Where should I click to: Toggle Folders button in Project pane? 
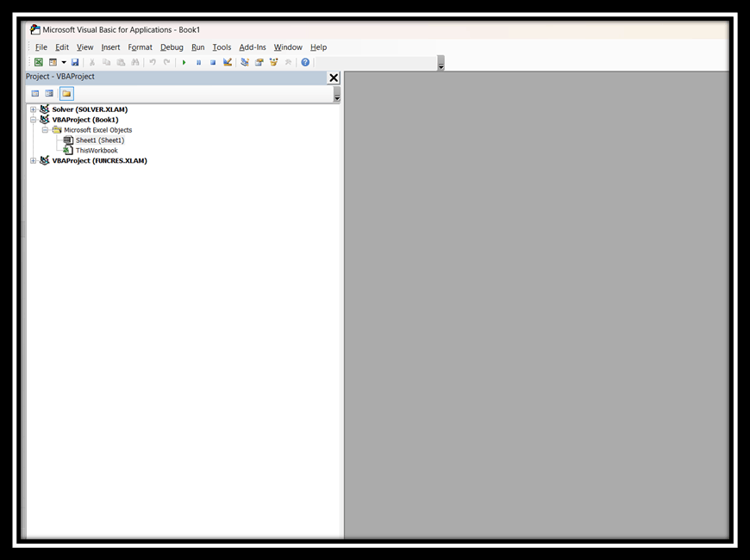click(66, 93)
